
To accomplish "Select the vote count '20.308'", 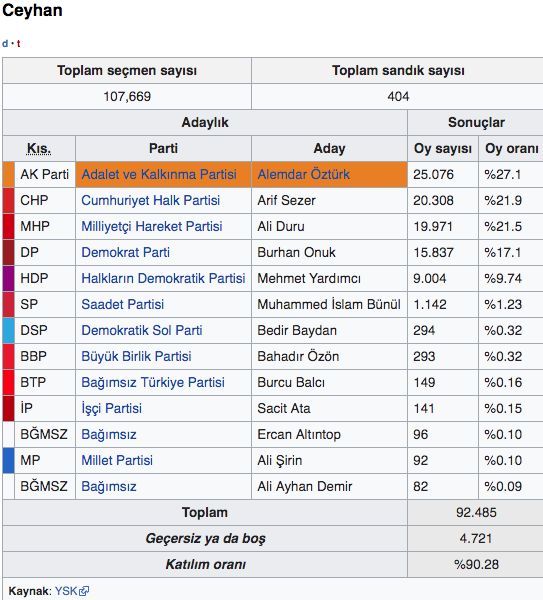I will point(433,201).
